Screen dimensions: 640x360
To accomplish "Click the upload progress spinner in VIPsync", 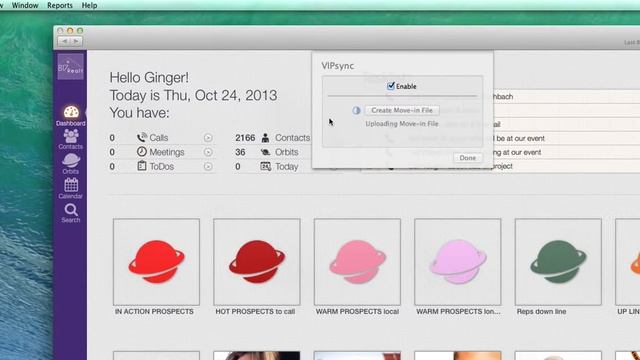I will tap(356, 110).
